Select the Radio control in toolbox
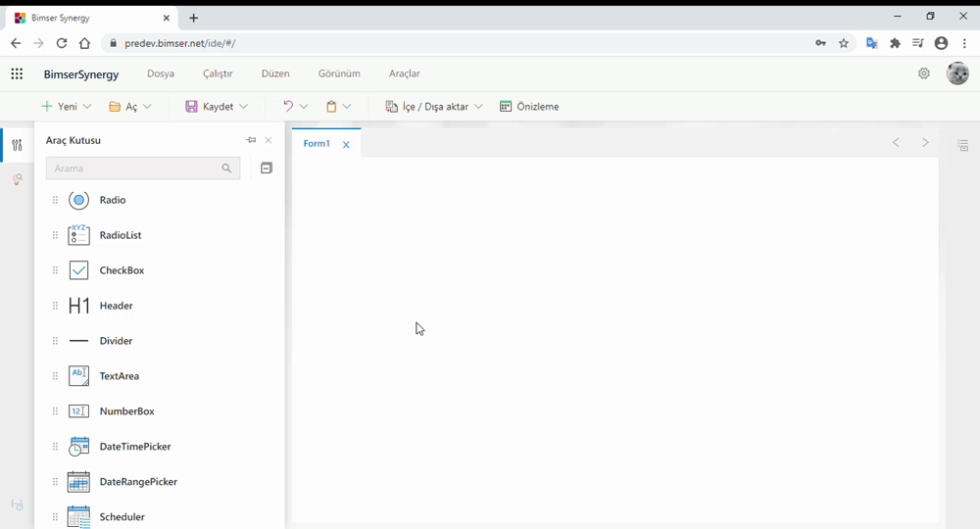The image size is (980, 529). 113,200
